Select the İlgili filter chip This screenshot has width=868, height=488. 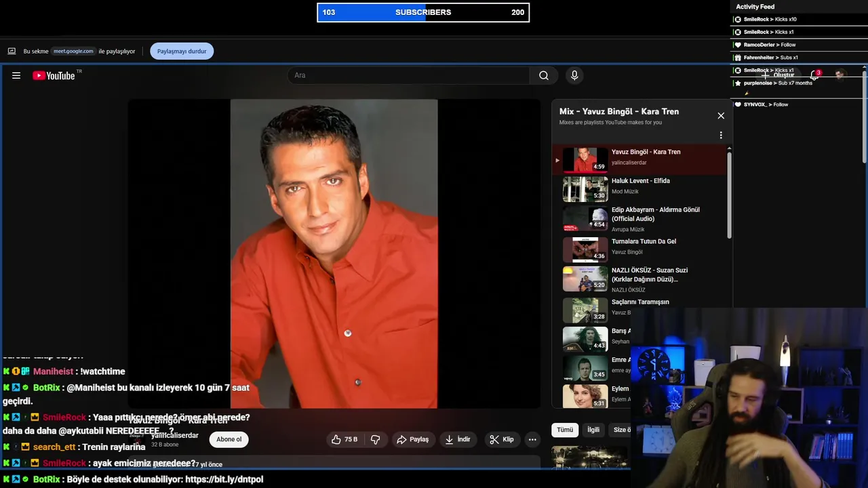click(x=593, y=430)
